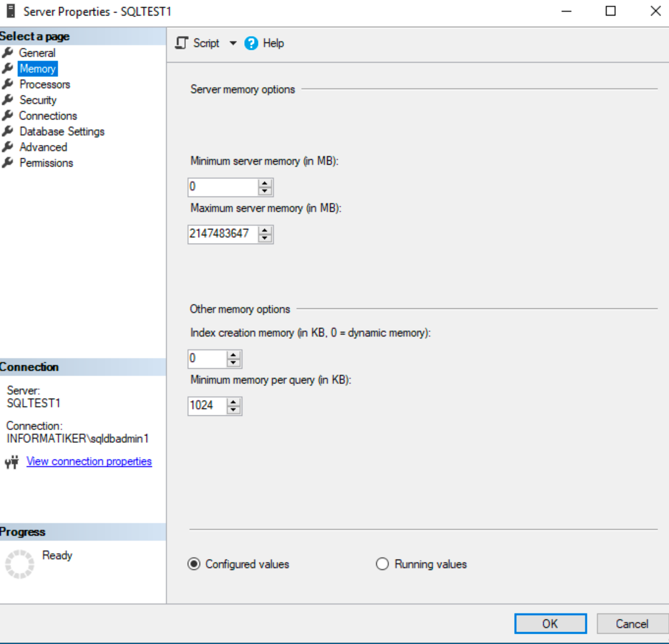Close the Server Properties window
The image size is (669, 644).
pyautogui.click(x=655, y=11)
